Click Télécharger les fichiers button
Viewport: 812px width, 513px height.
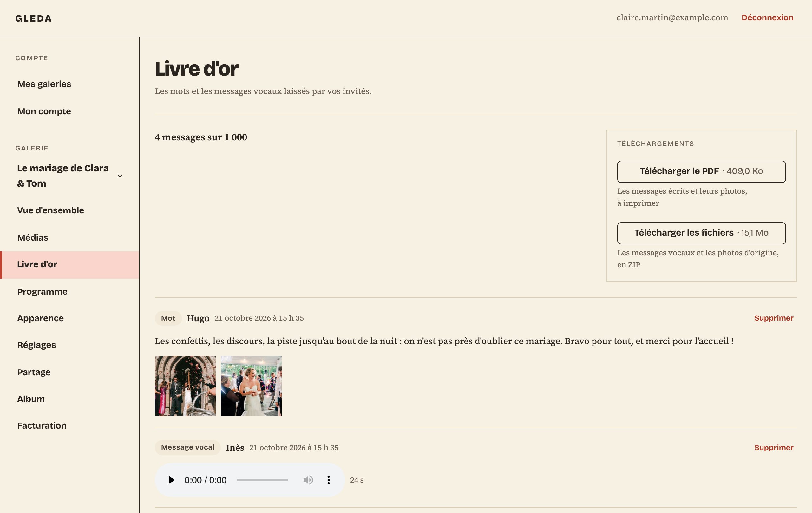tap(701, 233)
